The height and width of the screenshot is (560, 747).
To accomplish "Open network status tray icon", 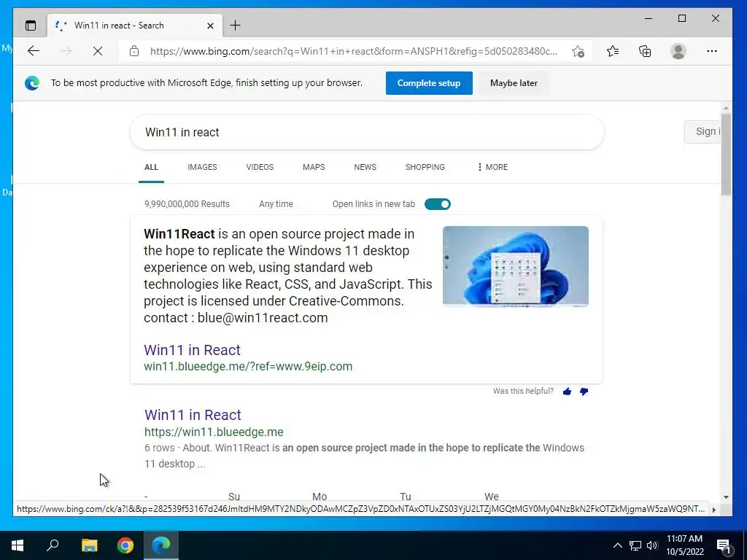I will [635, 545].
